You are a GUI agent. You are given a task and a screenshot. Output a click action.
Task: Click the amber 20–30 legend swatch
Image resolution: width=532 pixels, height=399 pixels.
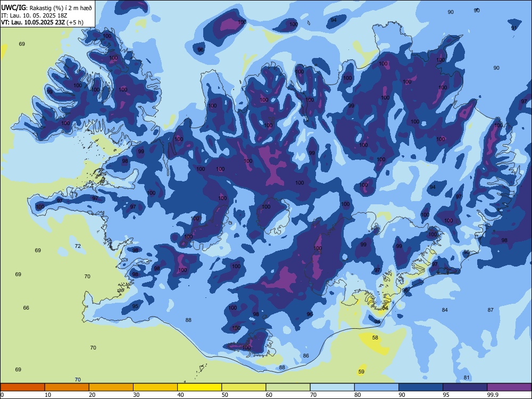coord(111,387)
